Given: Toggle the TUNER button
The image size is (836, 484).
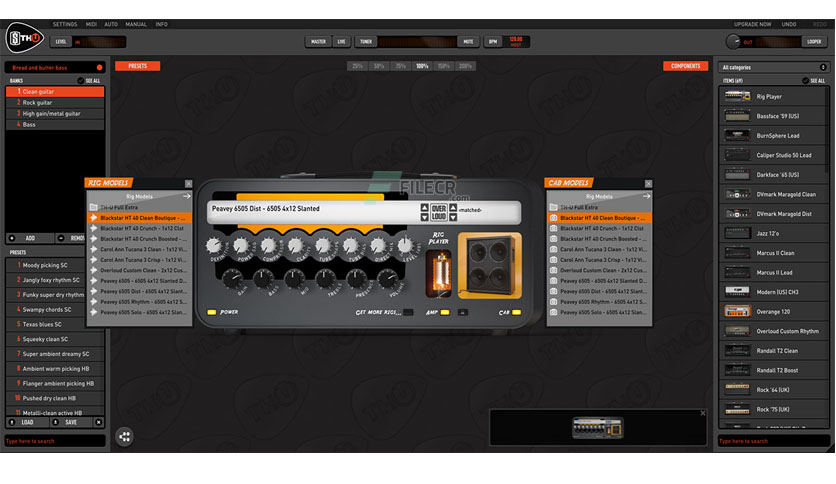Looking at the screenshot, I should point(366,42).
